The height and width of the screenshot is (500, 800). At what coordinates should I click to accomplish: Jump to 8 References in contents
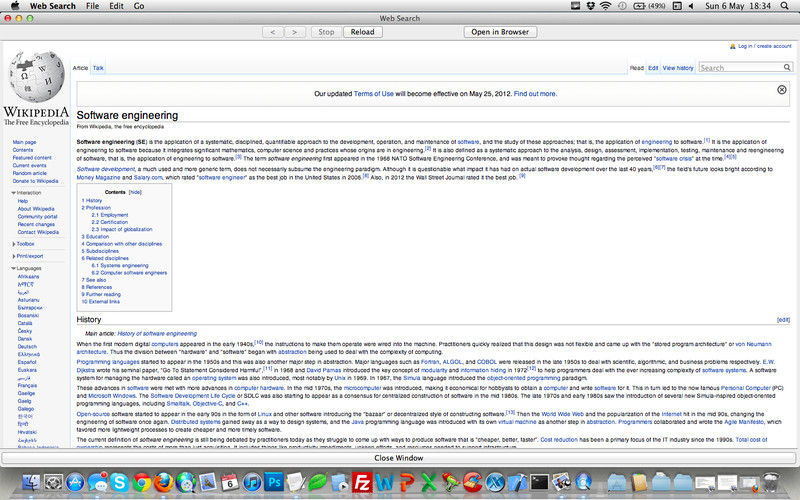[96, 287]
